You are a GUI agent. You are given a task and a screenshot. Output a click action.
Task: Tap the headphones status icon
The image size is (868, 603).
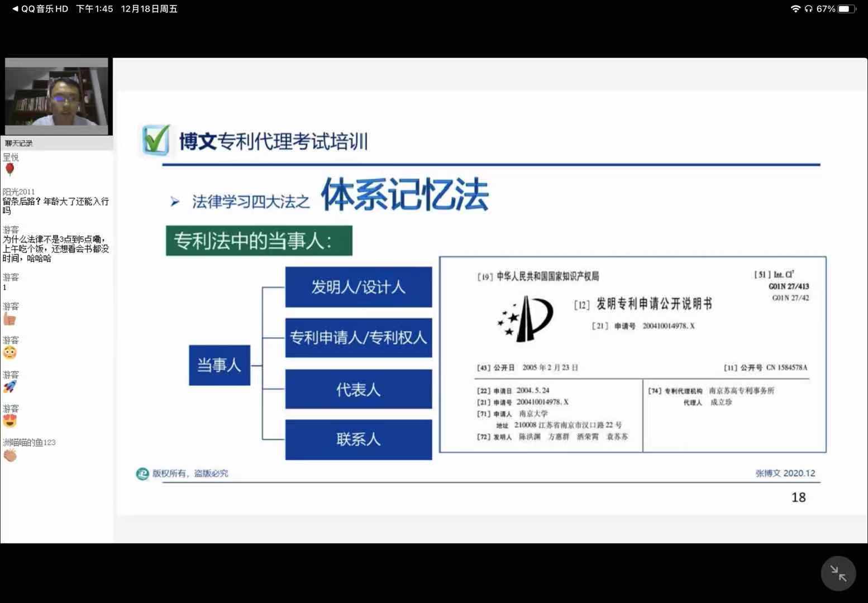808,9
